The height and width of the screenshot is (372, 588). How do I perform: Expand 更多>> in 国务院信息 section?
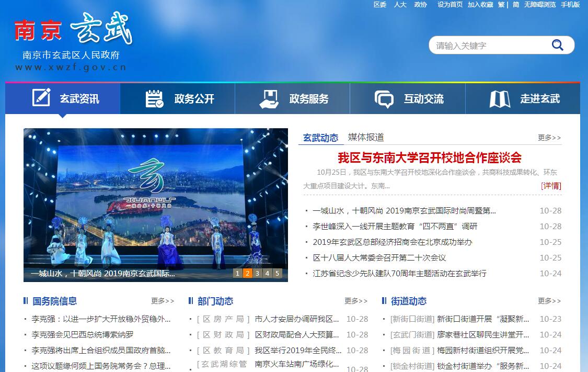point(163,301)
